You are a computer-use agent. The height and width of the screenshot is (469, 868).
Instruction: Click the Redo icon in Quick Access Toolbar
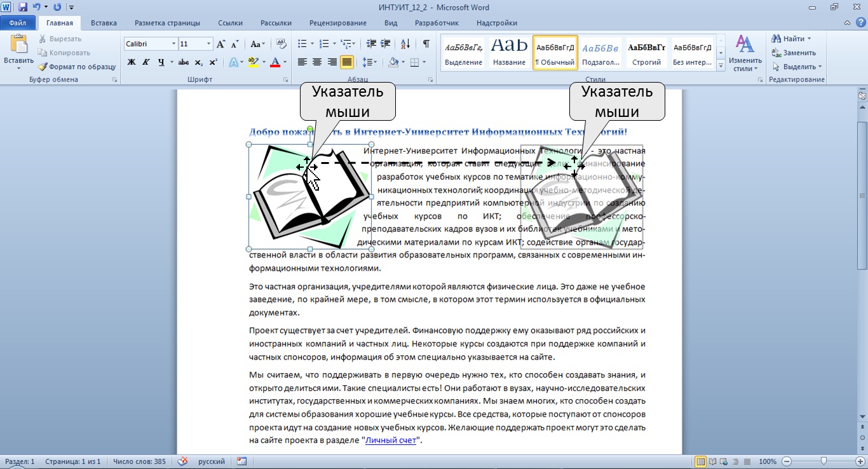58,8
